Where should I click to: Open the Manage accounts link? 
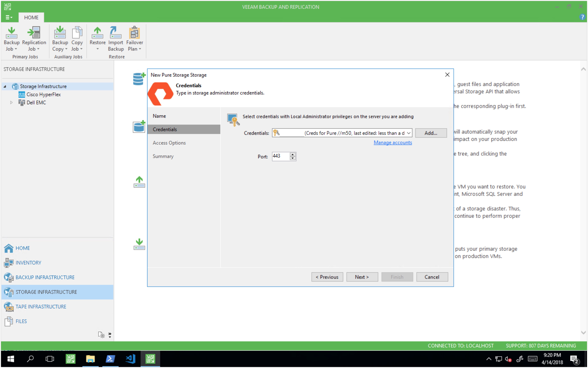393,143
